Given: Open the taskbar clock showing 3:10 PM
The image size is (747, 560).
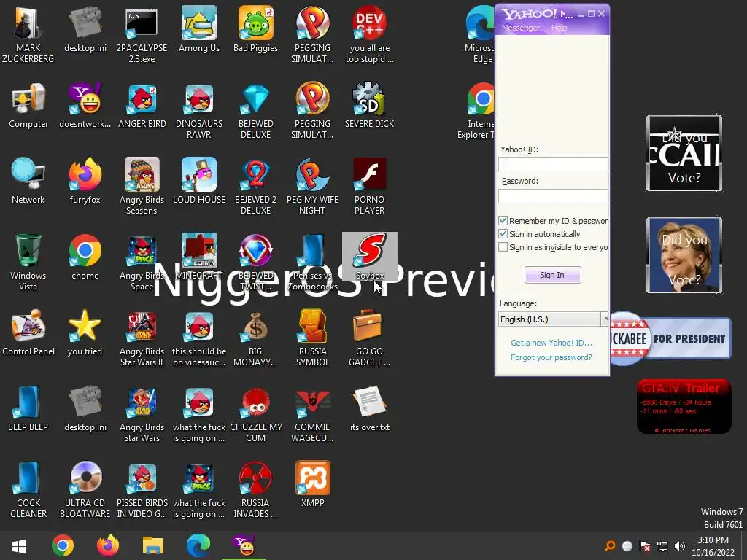Looking at the screenshot, I should coord(713,546).
